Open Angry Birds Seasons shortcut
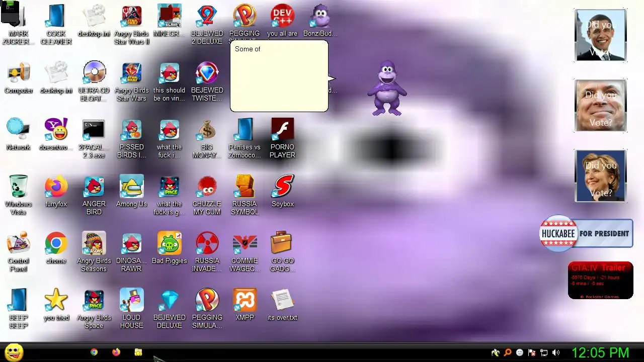 (94, 252)
